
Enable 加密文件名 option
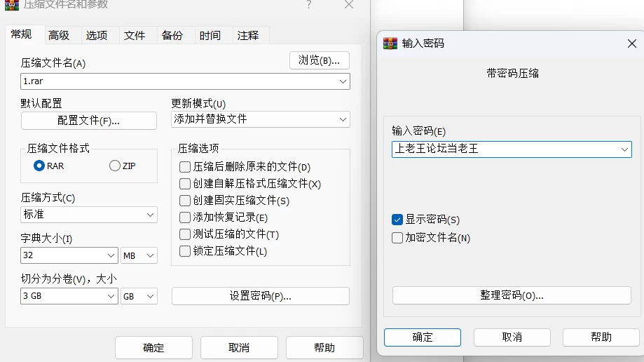tap(397, 238)
